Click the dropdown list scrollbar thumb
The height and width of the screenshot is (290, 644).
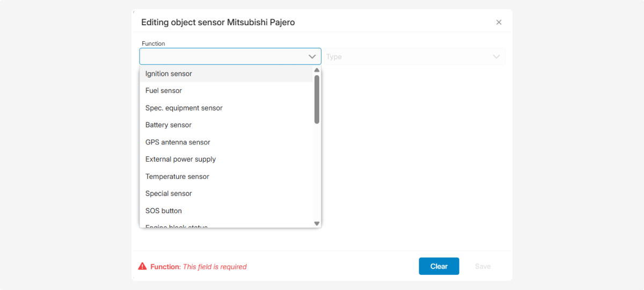pyautogui.click(x=317, y=99)
